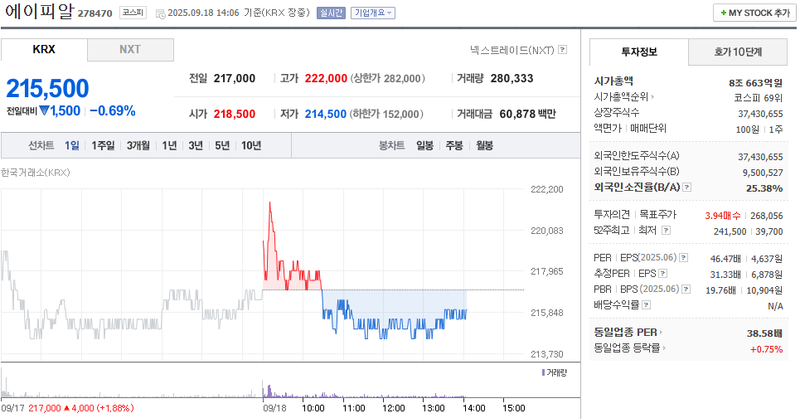800x419 pixels.
Task: Click the foreign ownership ratio 25.38%
Action: pos(764,188)
